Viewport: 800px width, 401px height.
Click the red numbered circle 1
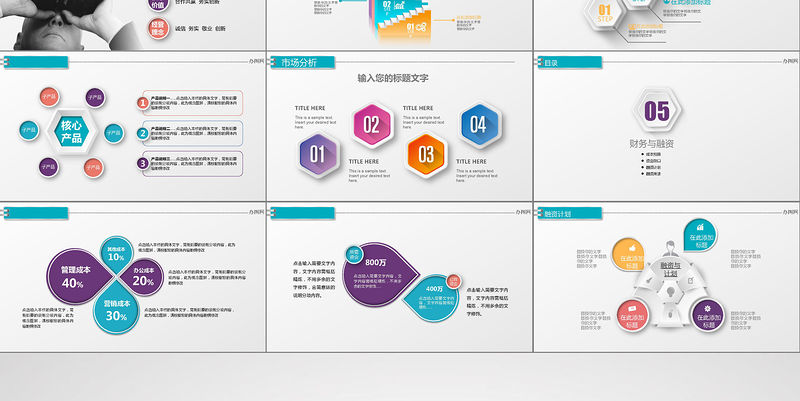click(143, 102)
